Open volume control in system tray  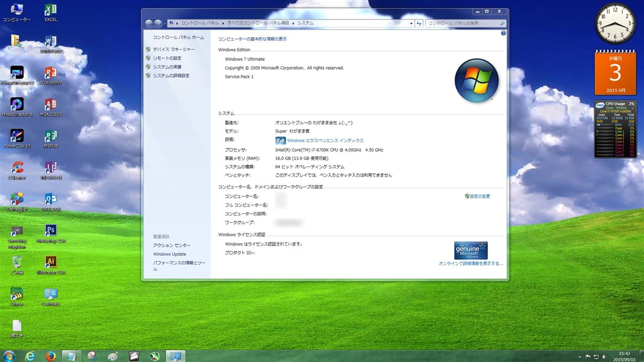[x=604, y=357]
